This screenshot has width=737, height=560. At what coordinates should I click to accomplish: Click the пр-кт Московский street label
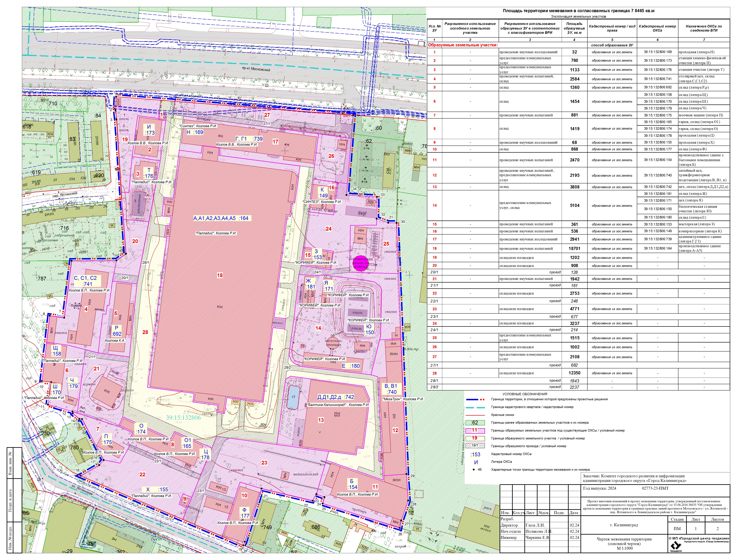click(x=256, y=70)
